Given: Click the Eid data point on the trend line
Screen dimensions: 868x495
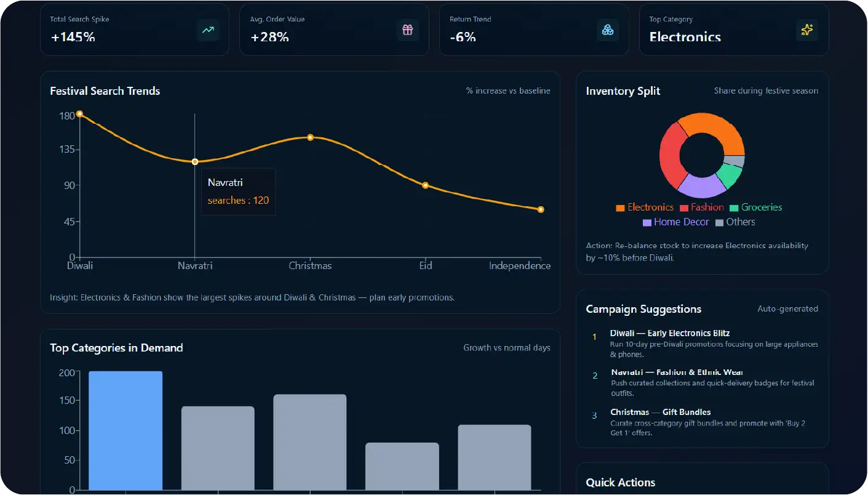Looking at the screenshot, I should click(425, 185).
